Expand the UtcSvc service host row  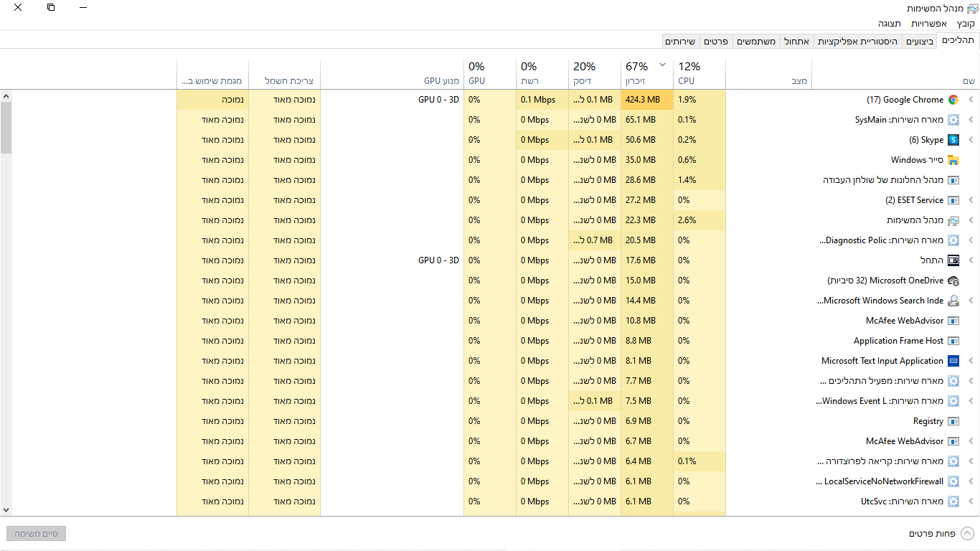[971, 501]
